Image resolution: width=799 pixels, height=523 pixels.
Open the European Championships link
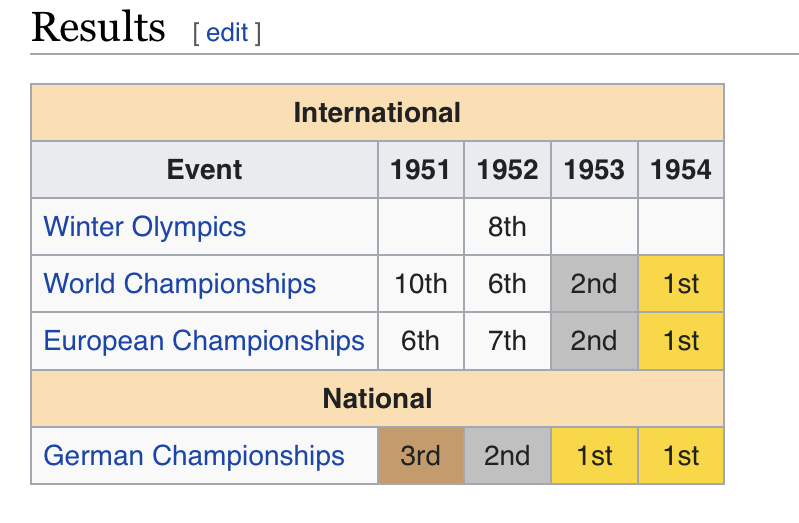pos(204,341)
